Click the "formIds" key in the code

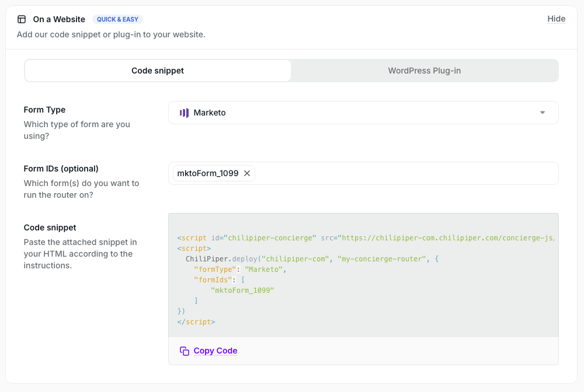pos(213,280)
